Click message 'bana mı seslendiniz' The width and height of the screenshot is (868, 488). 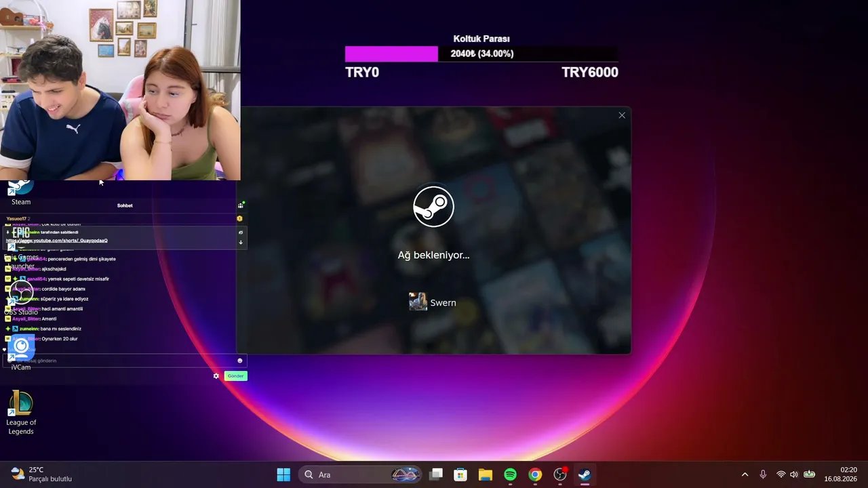[61, 329]
